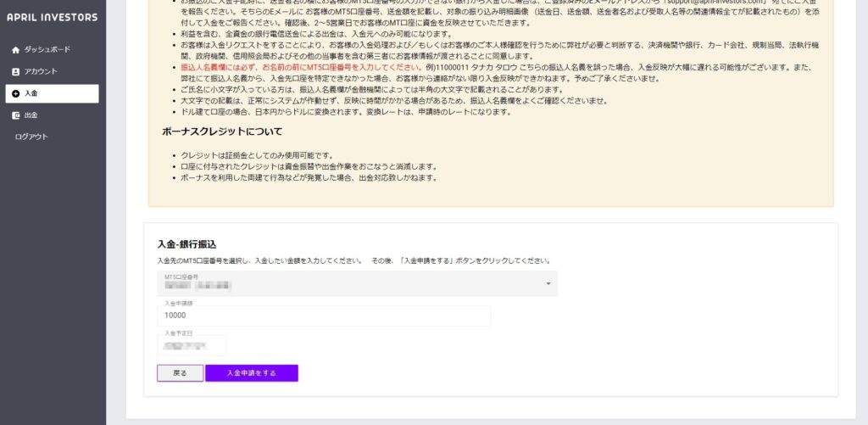Click the wallet icon beside 出金
Image resolution: width=868 pixels, height=425 pixels.
(x=15, y=115)
